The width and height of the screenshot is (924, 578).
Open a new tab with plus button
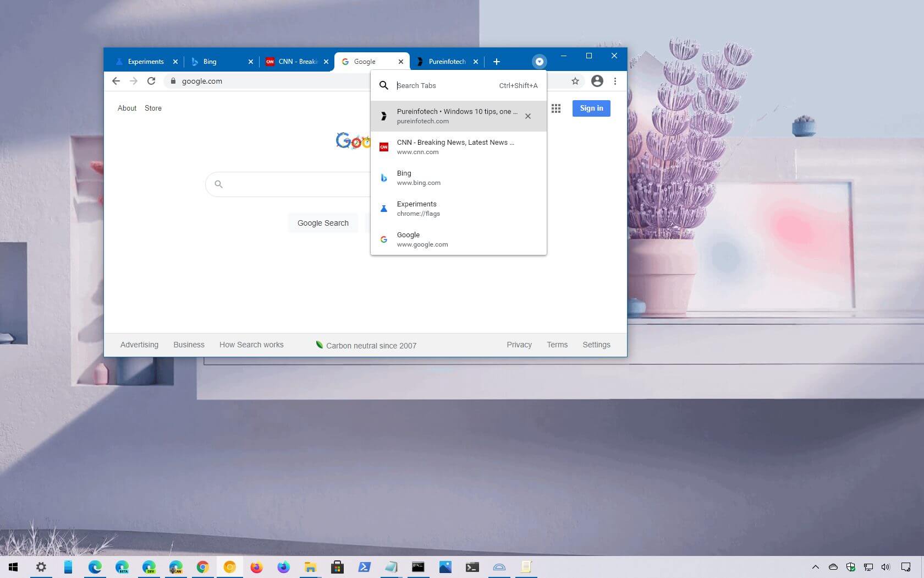(x=496, y=62)
